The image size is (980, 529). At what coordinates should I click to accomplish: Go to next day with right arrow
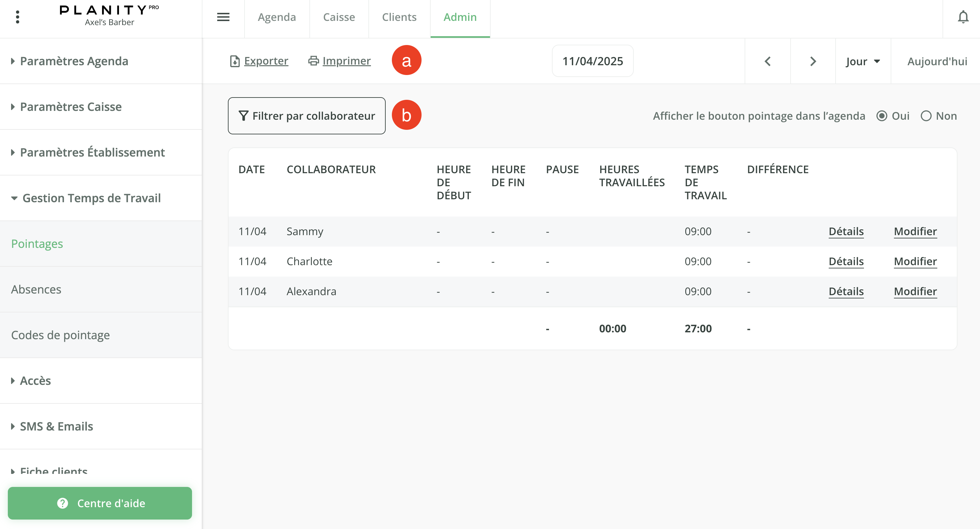[813, 61]
